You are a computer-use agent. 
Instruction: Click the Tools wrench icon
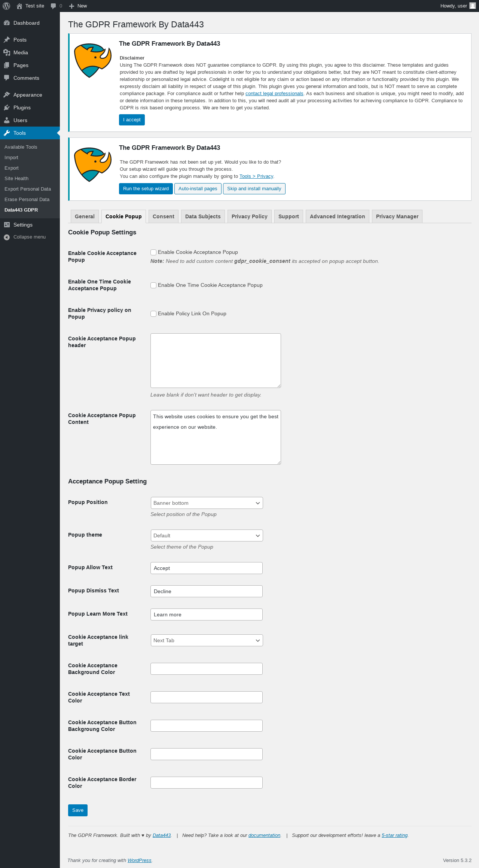7,133
